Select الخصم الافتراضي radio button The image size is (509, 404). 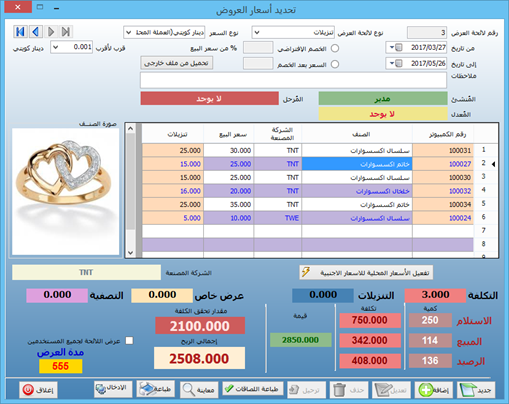tap(335, 49)
